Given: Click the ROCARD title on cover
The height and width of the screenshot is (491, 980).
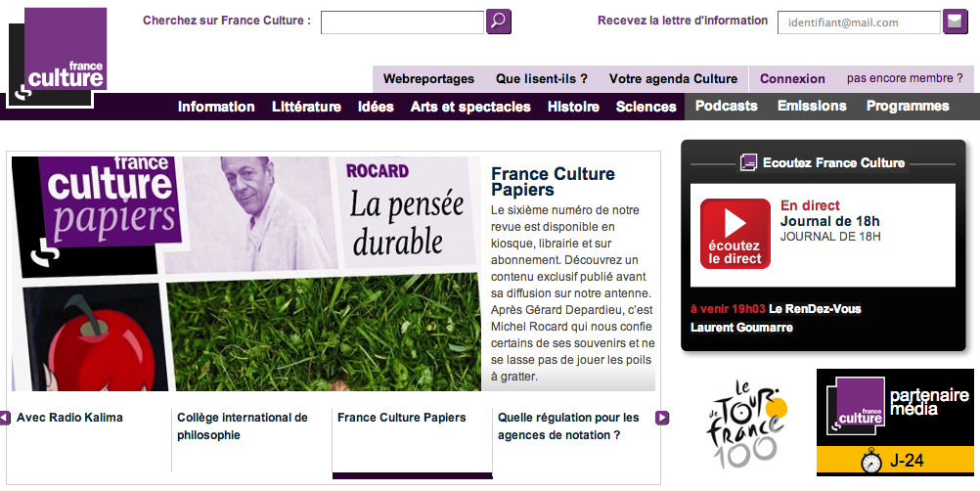Looking at the screenshot, I should 378,171.
